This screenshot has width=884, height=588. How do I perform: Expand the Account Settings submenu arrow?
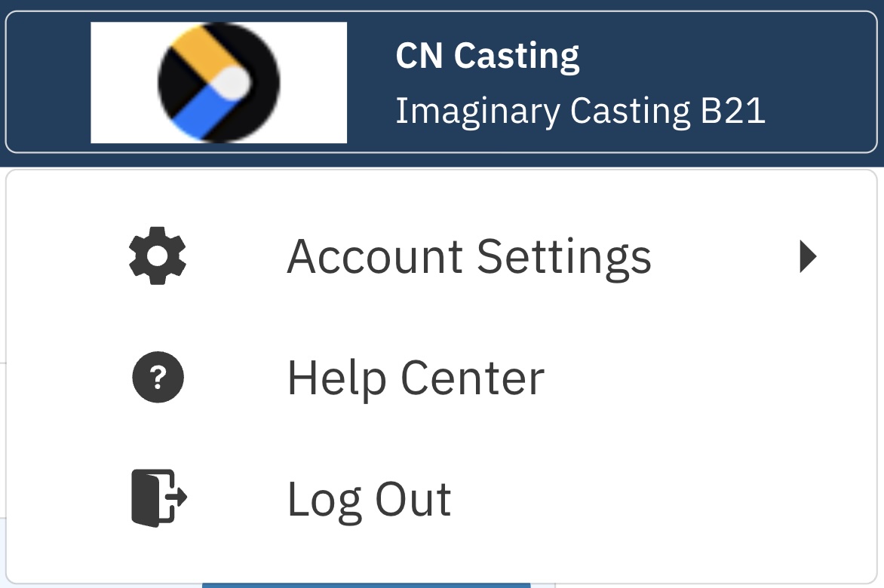click(808, 257)
